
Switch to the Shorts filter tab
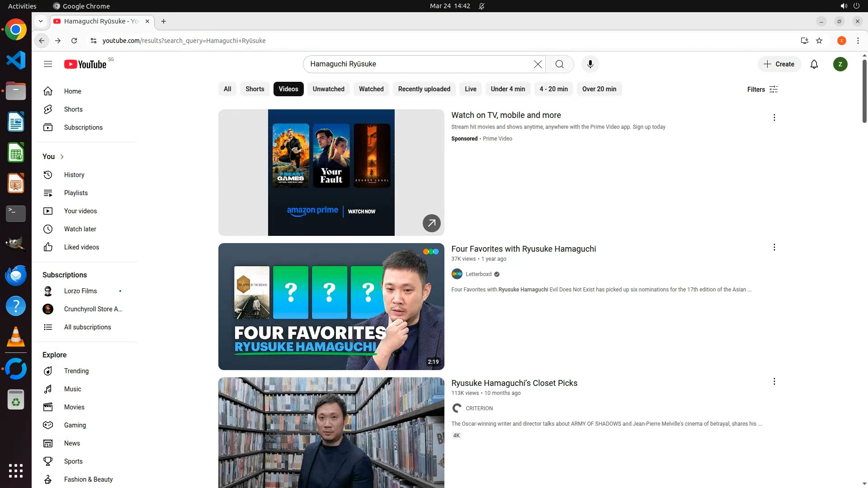point(255,89)
